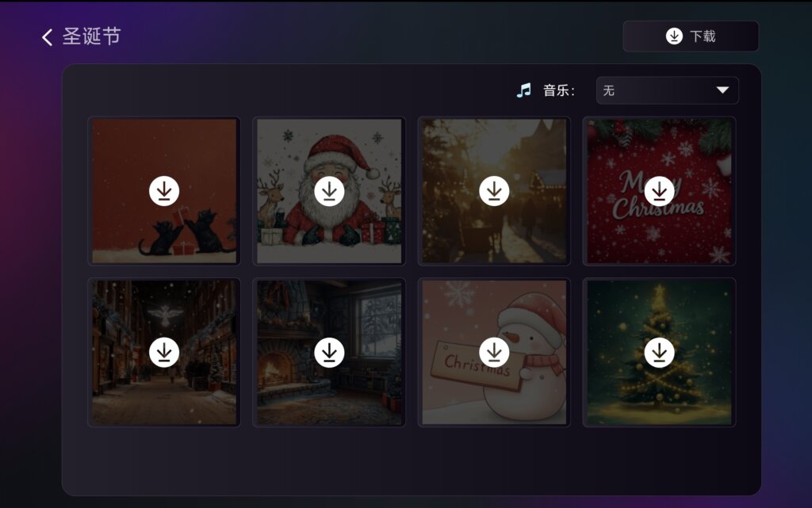Download the Santa Claus with reindeer image
Image resolution: width=812 pixels, height=508 pixels.
coord(329,191)
